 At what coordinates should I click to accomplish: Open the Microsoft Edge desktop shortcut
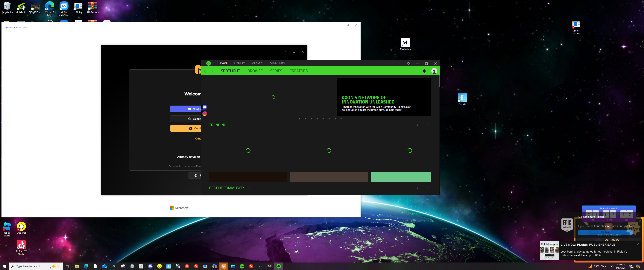pos(49,9)
